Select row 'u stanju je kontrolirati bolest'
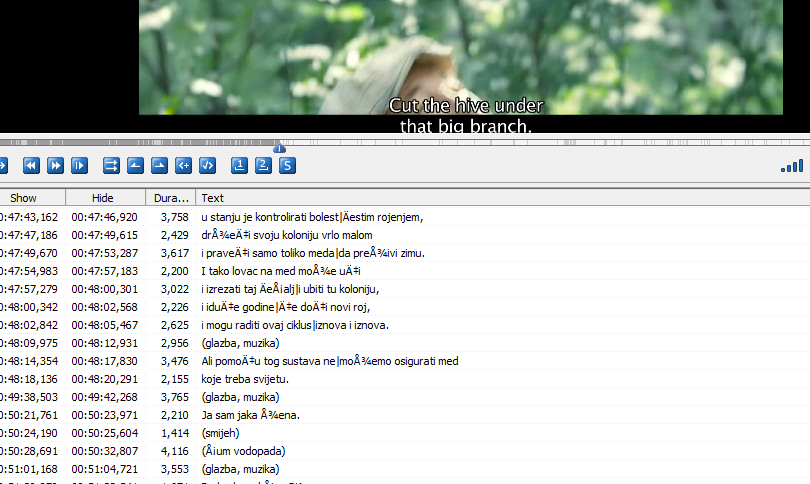 (405, 217)
